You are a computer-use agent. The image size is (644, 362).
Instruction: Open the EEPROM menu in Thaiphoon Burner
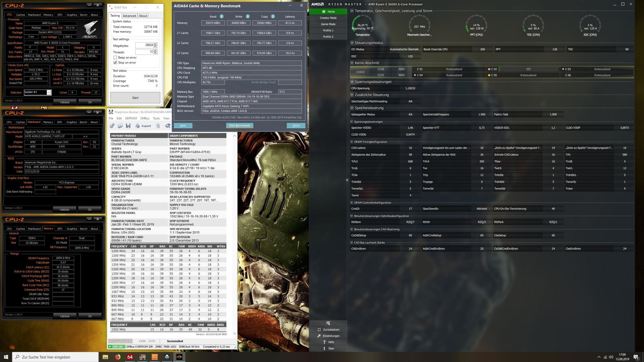pyautogui.click(x=131, y=118)
